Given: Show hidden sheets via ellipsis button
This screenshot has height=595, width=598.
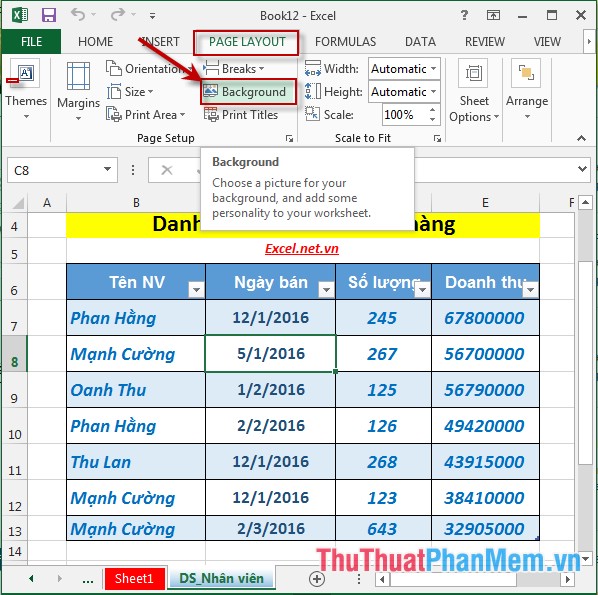Looking at the screenshot, I should tap(88, 580).
